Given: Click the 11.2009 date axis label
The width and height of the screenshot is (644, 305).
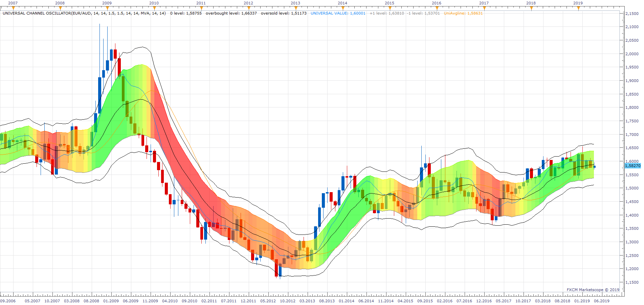Looking at the screenshot, I should 150,301.
